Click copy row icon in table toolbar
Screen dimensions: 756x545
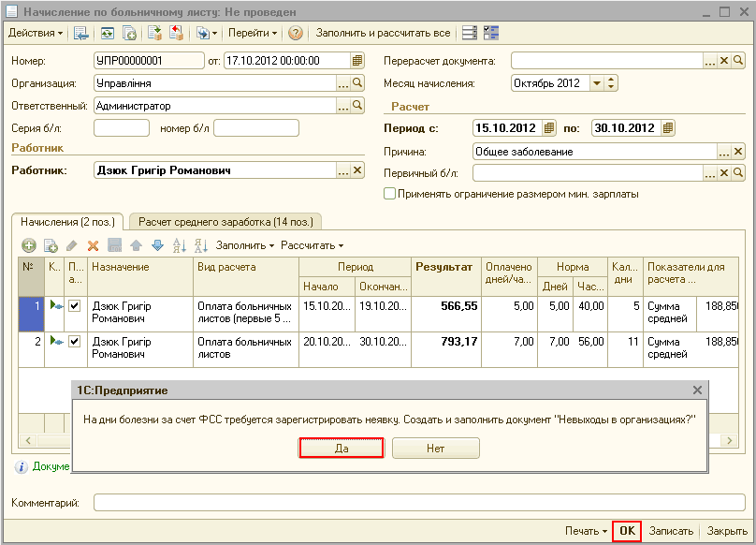pyautogui.click(x=51, y=245)
